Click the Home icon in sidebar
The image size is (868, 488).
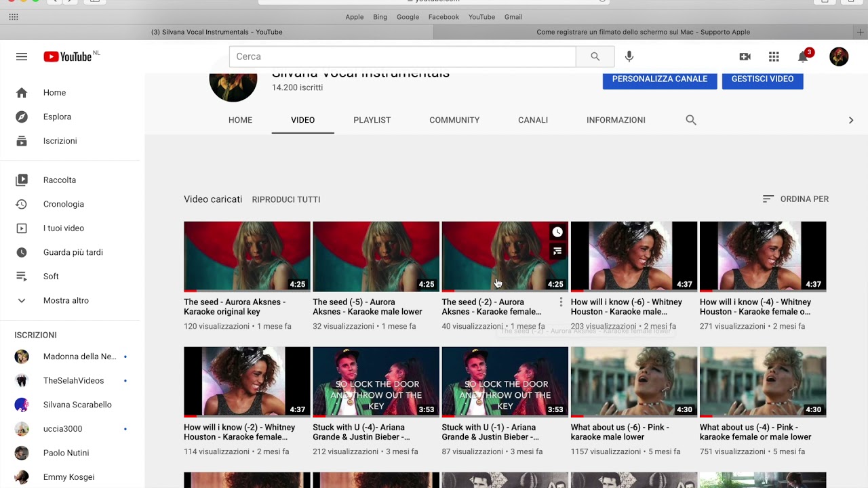(22, 93)
